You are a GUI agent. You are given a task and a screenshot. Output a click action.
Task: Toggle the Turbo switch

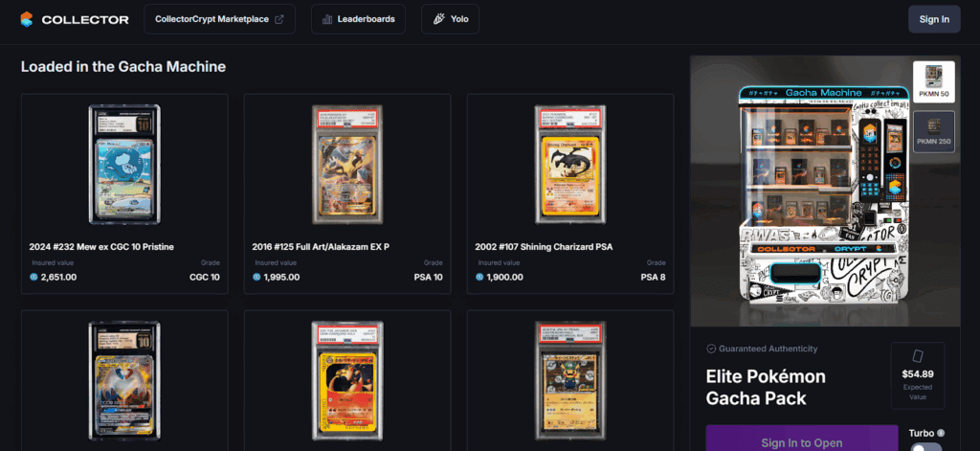(926, 446)
